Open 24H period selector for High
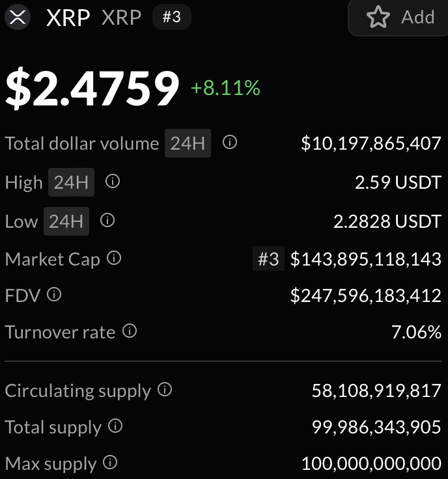Screen dimensions: 448x479 coord(71,182)
